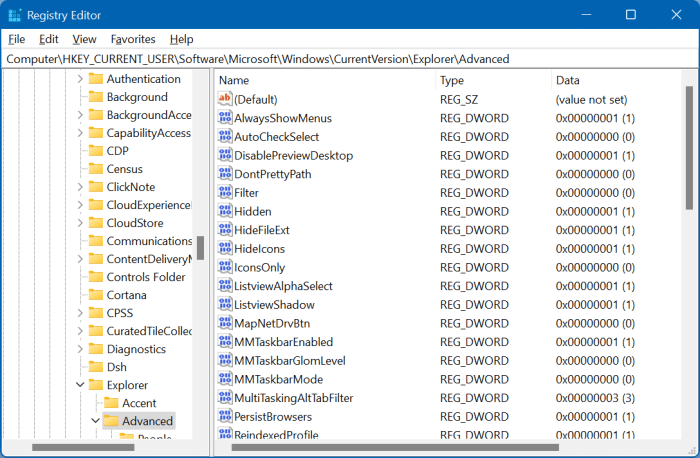Click the values pane vertical scrollbar thumb
The width and height of the screenshot is (700, 458).
[x=689, y=148]
